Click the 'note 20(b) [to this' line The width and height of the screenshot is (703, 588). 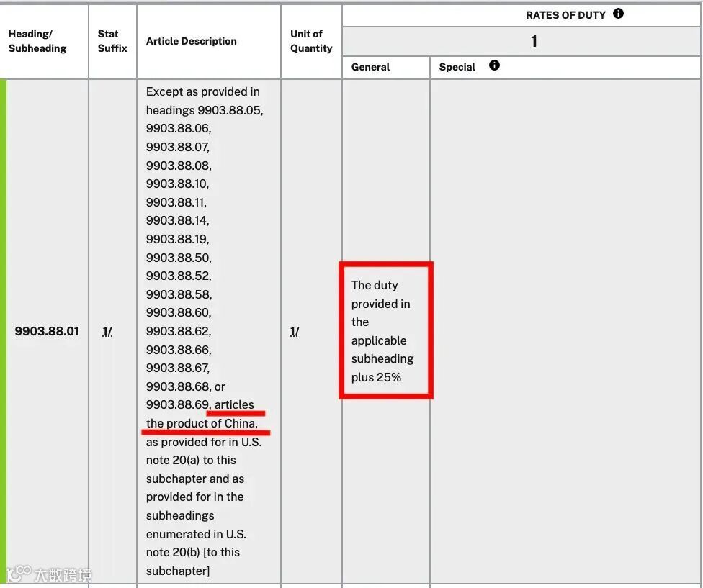click(x=193, y=553)
